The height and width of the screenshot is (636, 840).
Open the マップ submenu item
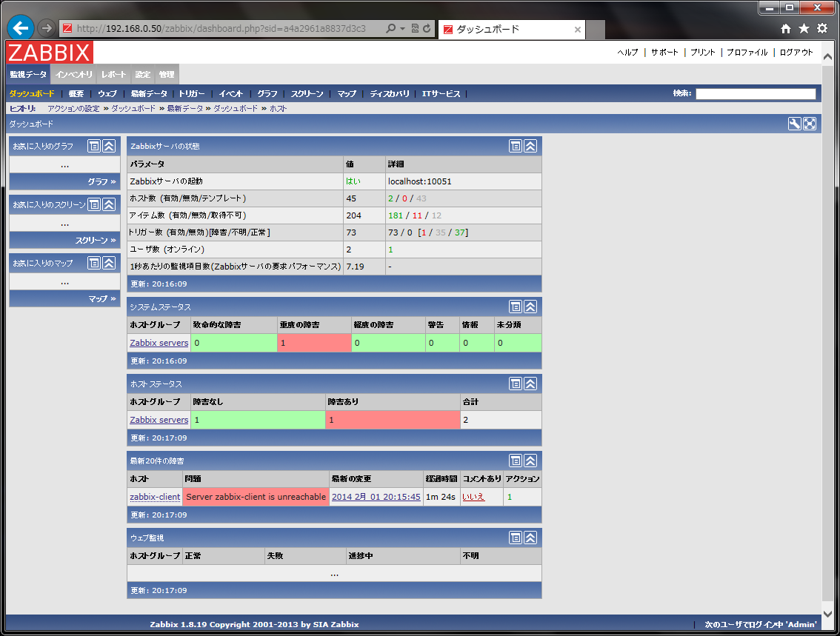pyautogui.click(x=347, y=94)
